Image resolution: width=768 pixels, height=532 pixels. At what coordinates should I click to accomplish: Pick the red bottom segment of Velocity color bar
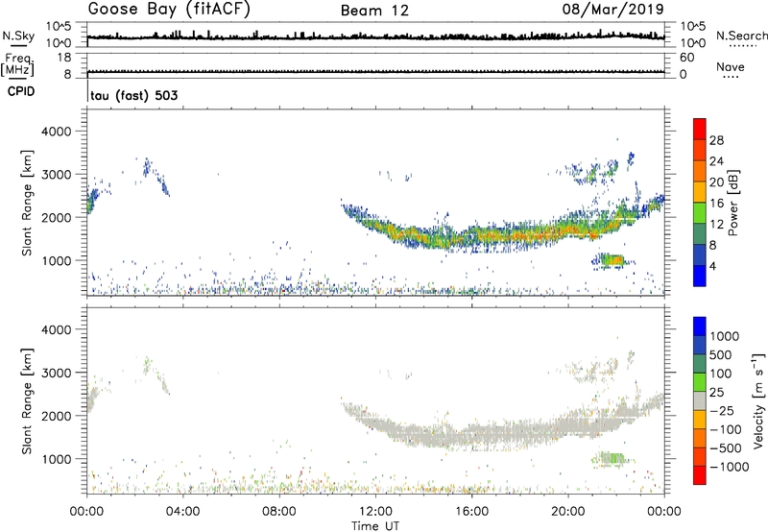[x=700, y=475]
